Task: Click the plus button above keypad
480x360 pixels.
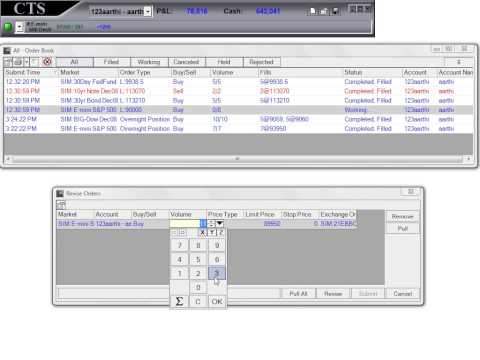Action: (x=183, y=233)
